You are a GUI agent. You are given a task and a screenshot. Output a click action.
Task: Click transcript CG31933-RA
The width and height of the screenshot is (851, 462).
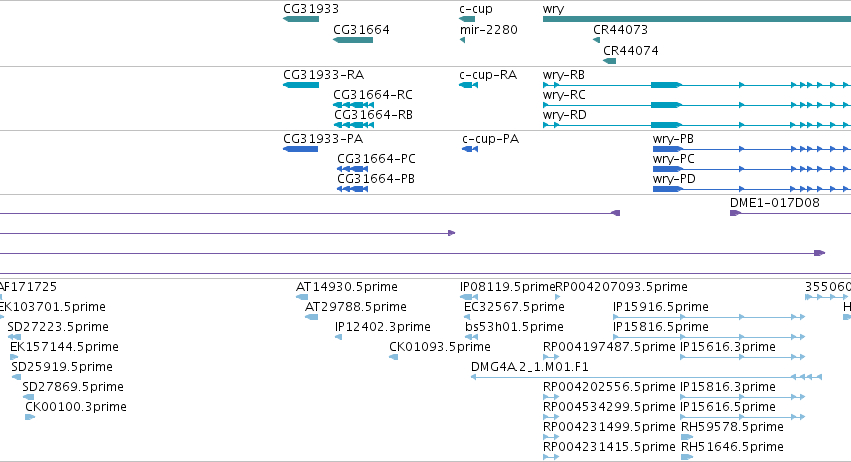coord(301,85)
